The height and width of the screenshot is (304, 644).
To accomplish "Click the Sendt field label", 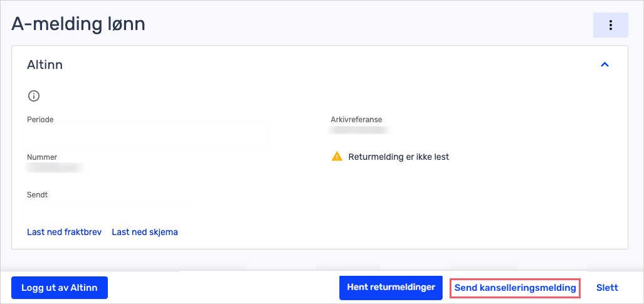I will click(x=37, y=195).
